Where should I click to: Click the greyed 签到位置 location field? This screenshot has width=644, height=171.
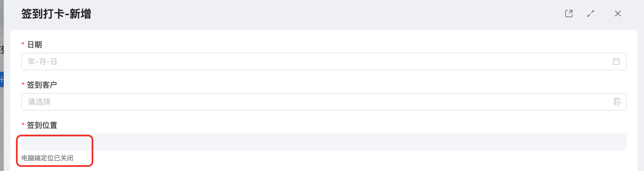point(323,142)
